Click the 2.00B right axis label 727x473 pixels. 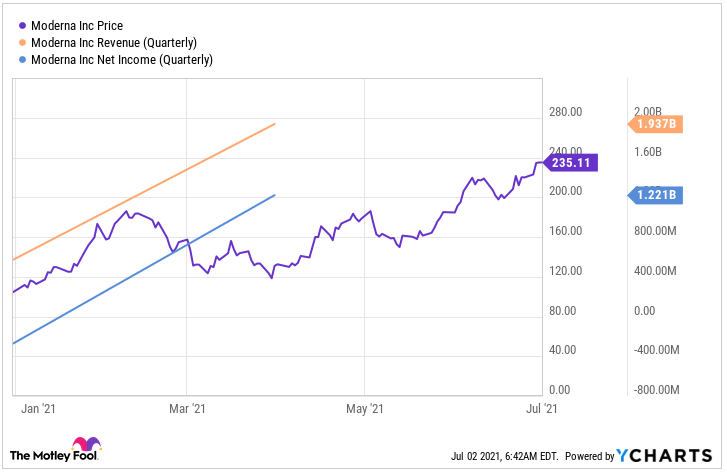click(x=648, y=112)
